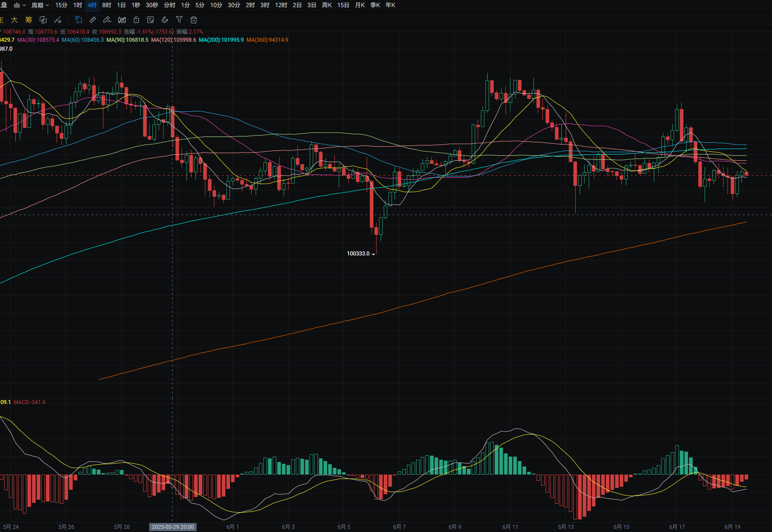Screen dimensions: 772x532
Task: Click the trend line settings icon
Action: coord(58,20)
